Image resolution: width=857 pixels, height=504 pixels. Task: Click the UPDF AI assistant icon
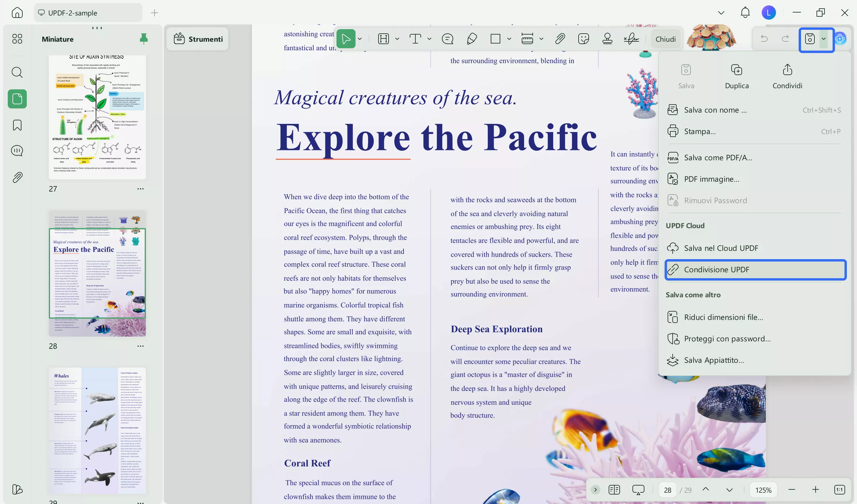[840, 39]
